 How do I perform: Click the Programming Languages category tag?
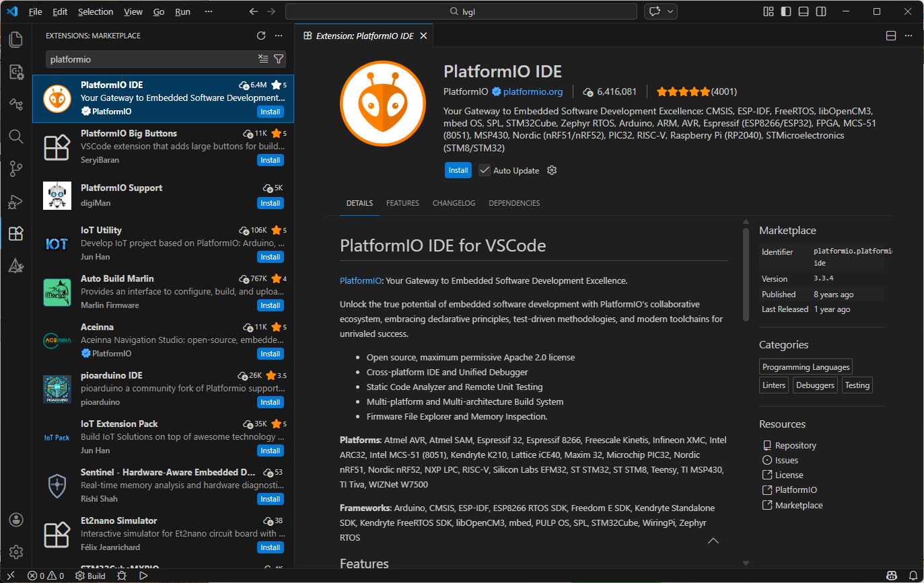(x=806, y=367)
